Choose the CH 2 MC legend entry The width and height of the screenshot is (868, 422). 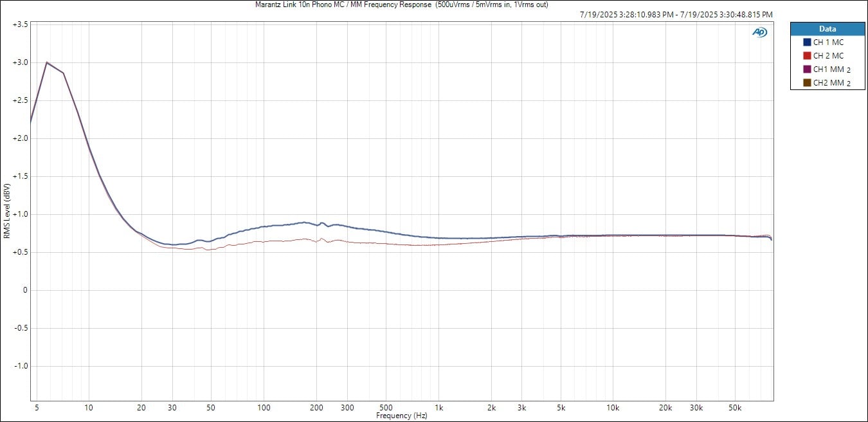pos(828,56)
